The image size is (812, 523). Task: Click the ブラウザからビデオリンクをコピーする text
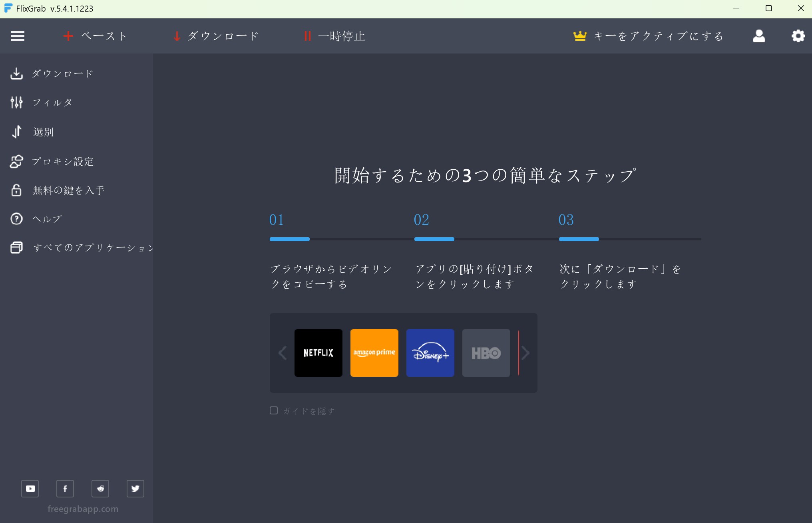point(331,276)
